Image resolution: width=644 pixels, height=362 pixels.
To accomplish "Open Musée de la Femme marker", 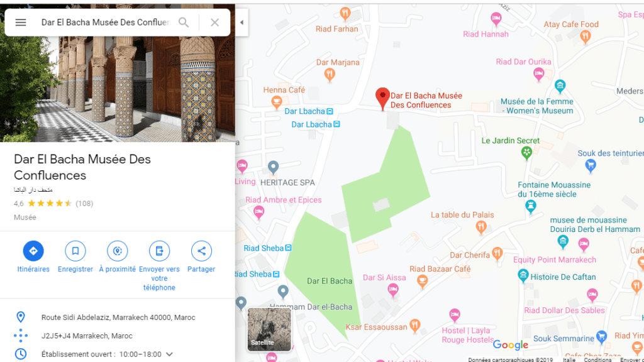I will pos(560,86).
